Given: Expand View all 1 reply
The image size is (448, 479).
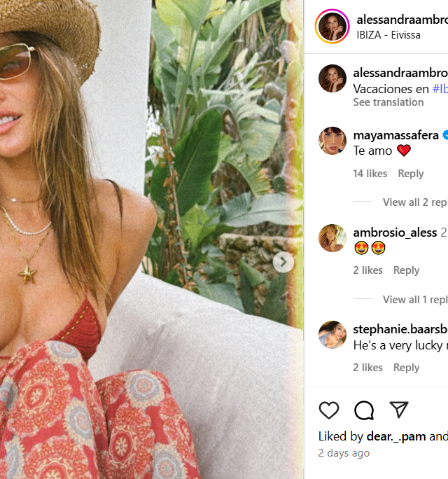Looking at the screenshot, I should coord(415,300).
